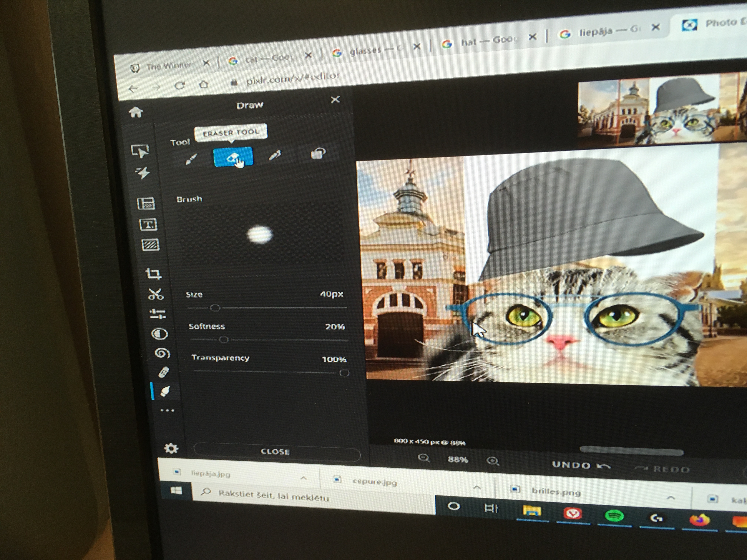This screenshot has width=747, height=560.
Task: Expand brilles.png download options chevron
Action: [671, 498]
